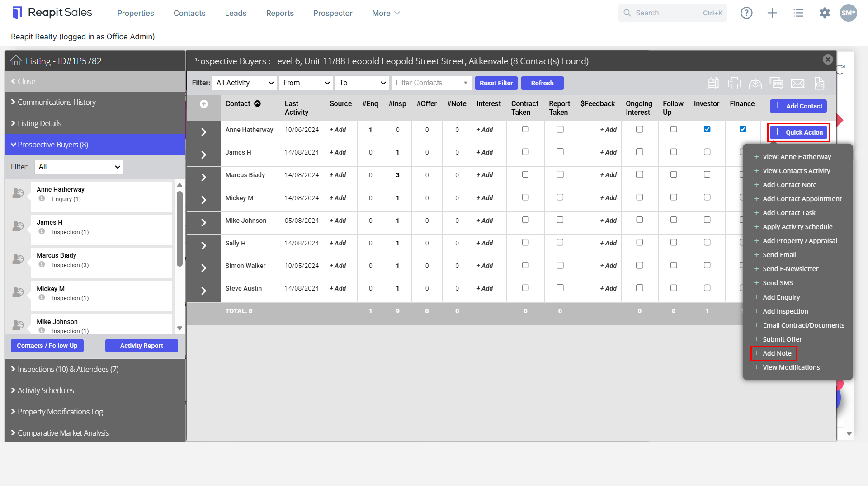Click the e-newsletter document icon
This screenshot has height=488, width=868.
tap(819, 83)
